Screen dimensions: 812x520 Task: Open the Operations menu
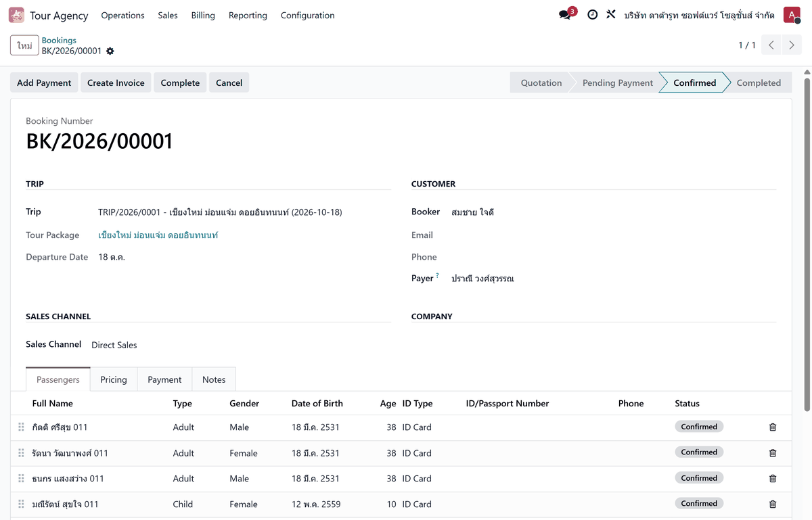122,15
